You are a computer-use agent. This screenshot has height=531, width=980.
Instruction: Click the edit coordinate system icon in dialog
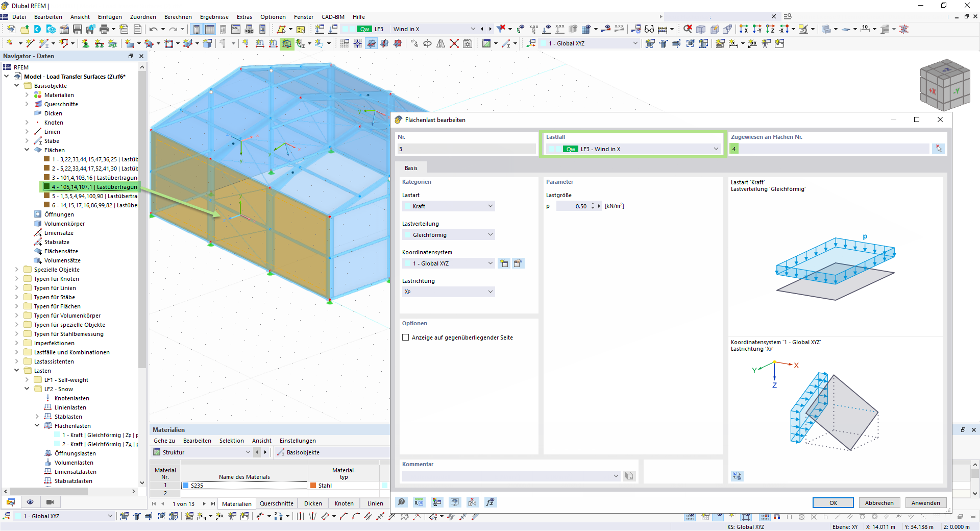pyautogui.click(x=518, y=263)
